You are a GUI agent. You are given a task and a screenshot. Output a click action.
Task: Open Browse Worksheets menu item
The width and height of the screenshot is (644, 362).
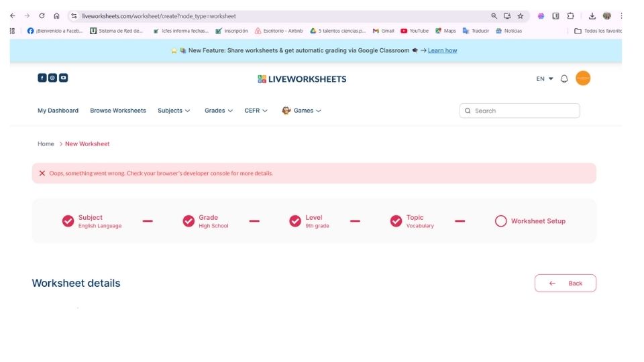tap(118, 111)
